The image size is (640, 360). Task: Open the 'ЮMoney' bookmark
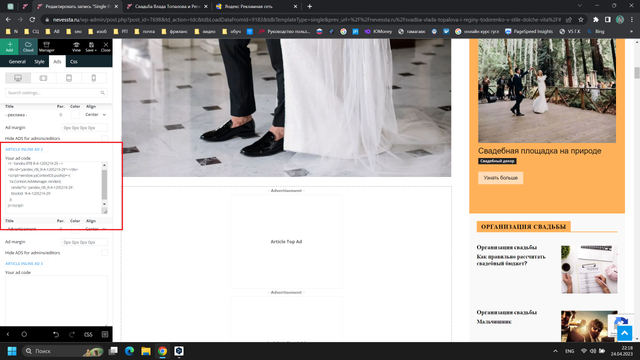(378, 31)
